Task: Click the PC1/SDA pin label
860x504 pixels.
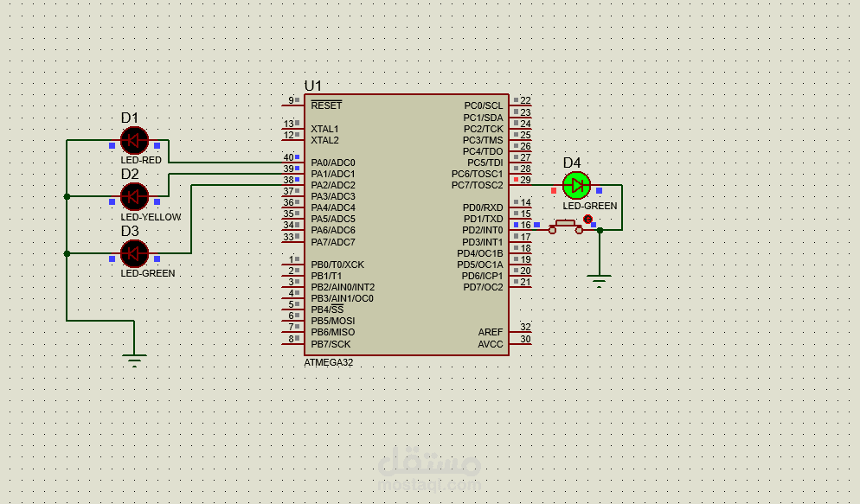Action: [483, 118]
